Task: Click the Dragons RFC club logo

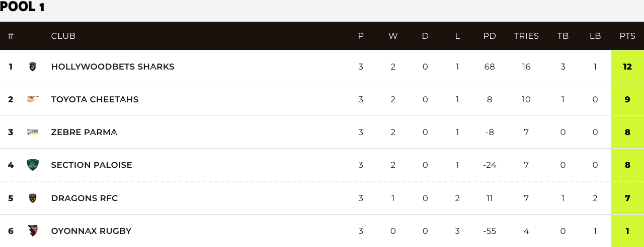Action: tap(33, 198)
